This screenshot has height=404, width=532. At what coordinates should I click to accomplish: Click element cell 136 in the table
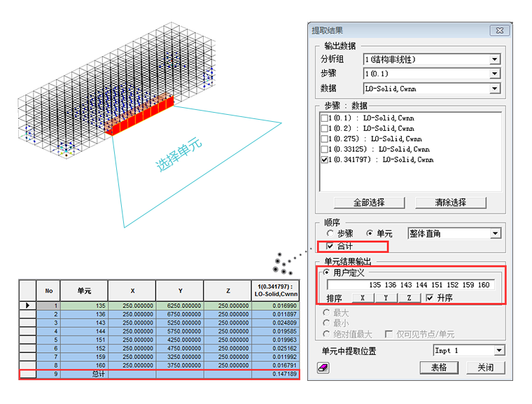pyautogui.click(x=84, y=314)
